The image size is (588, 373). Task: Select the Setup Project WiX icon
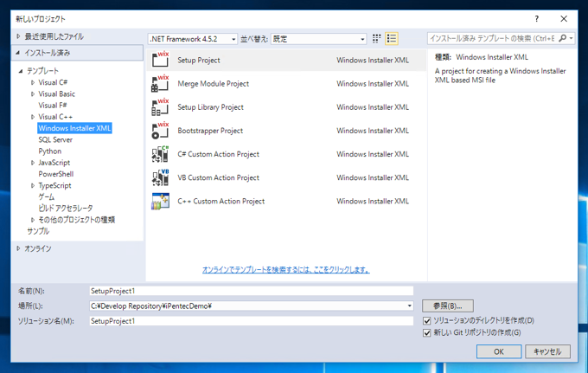[x=160, y=60]
